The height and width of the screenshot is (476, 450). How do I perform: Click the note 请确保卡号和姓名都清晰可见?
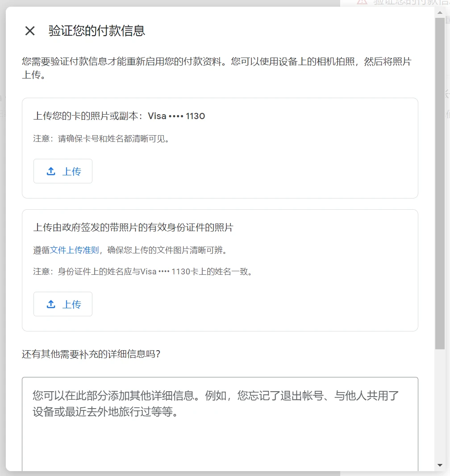102,139
